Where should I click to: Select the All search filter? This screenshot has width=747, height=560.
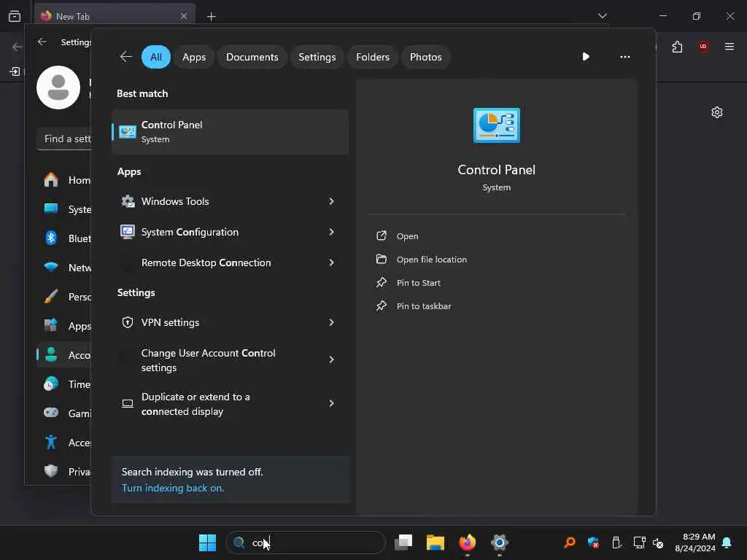[156, 57]
